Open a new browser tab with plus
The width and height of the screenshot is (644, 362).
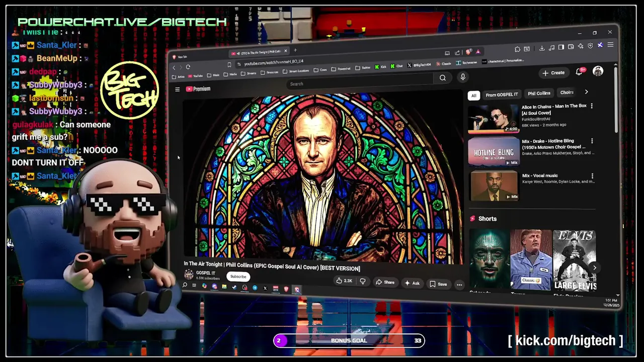pyautogui.click(x=295, y=50)
